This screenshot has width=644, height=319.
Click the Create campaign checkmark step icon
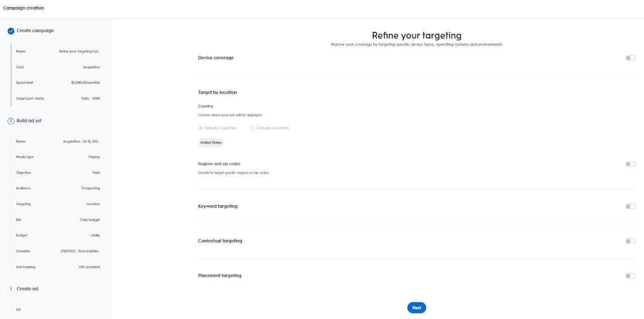[11, 31]
